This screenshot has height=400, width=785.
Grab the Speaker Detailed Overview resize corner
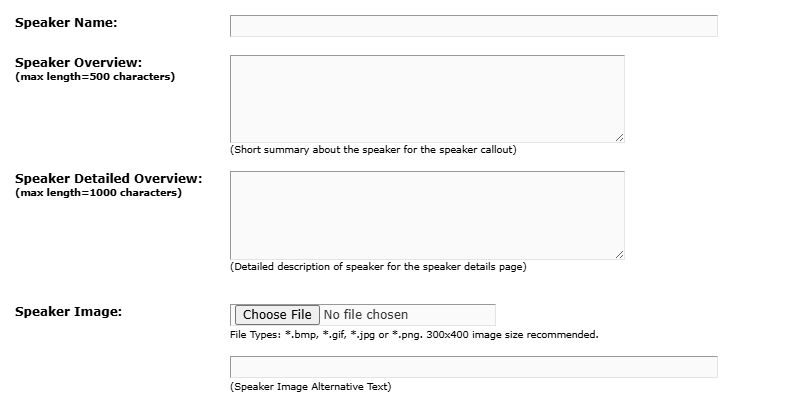619,254
